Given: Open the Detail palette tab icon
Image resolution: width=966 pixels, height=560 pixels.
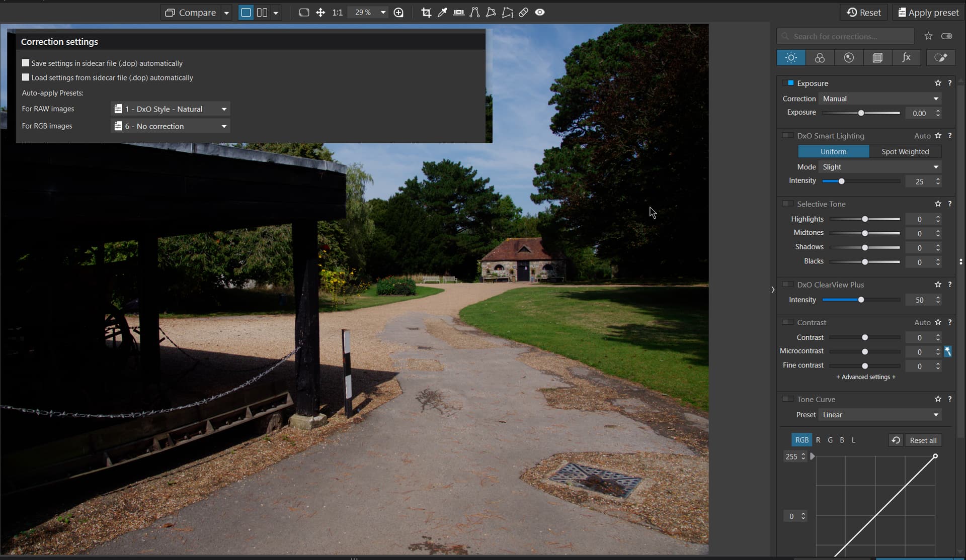Looking at the screenshot, I should pyautogui.click(x=849, y=58).
